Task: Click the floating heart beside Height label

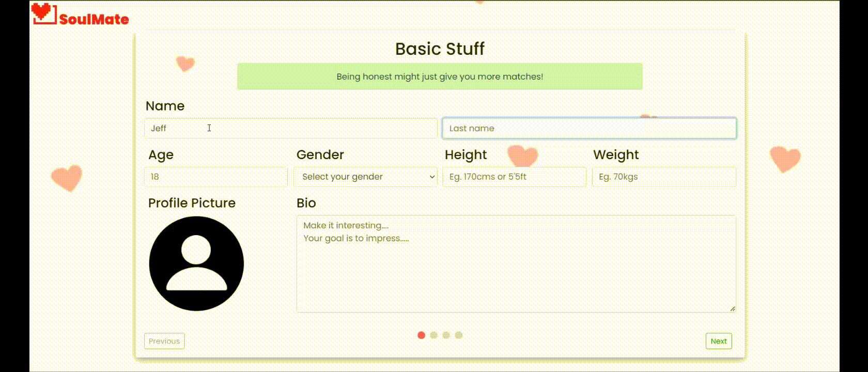Action: coord(522,156)
